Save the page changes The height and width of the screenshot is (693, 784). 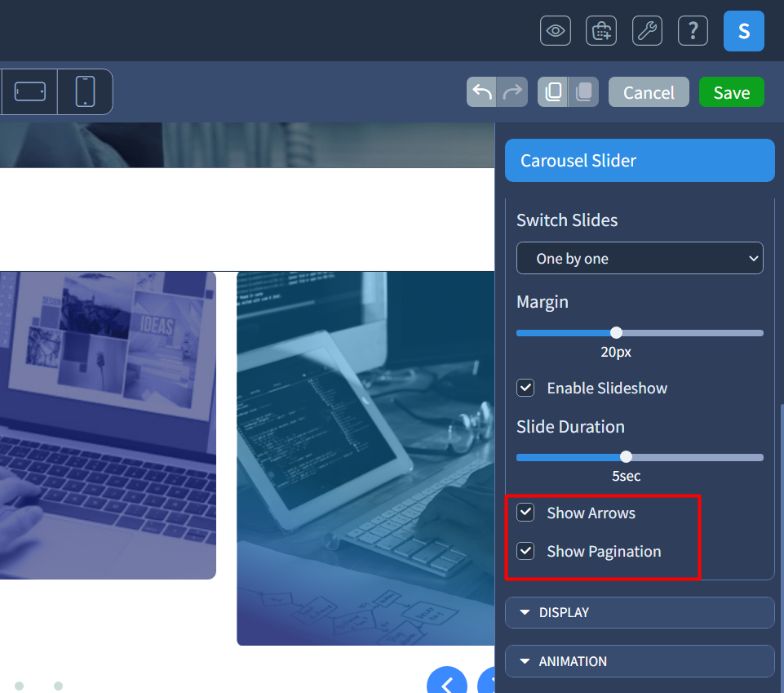click(x=732, y=92)
